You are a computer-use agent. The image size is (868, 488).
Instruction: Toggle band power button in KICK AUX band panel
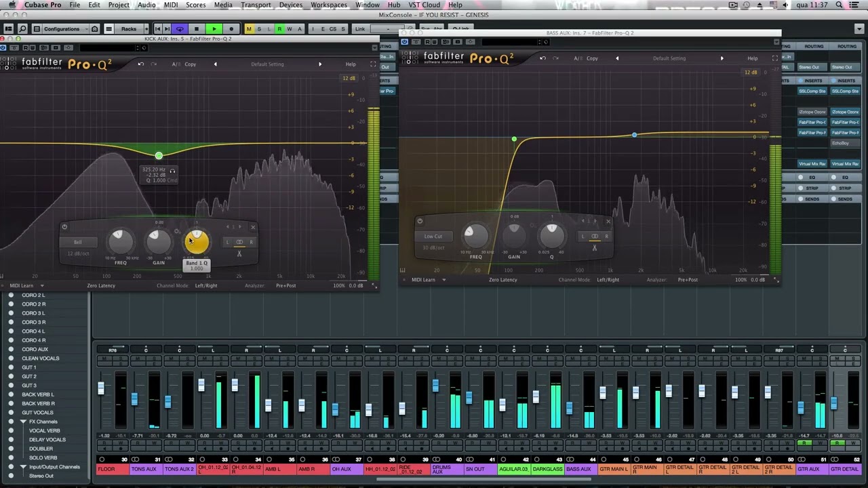pyautogui.click(x=64, y=227)
